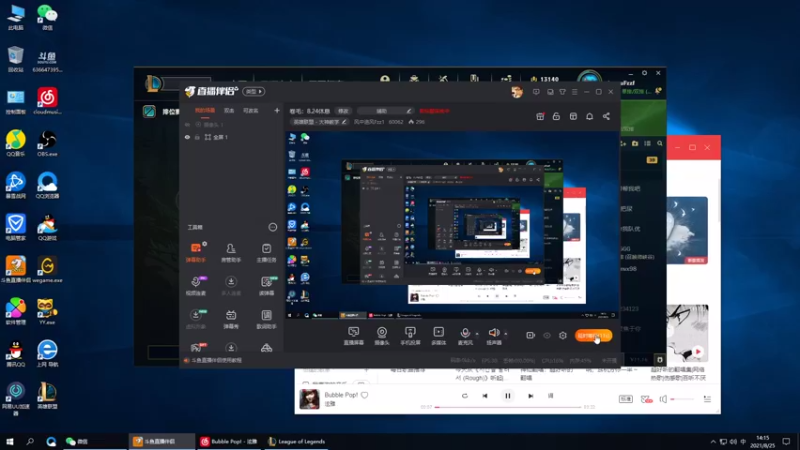800x450 pixels.
Task: Click the record video icon beside preview eye
Action: [531, 335]
